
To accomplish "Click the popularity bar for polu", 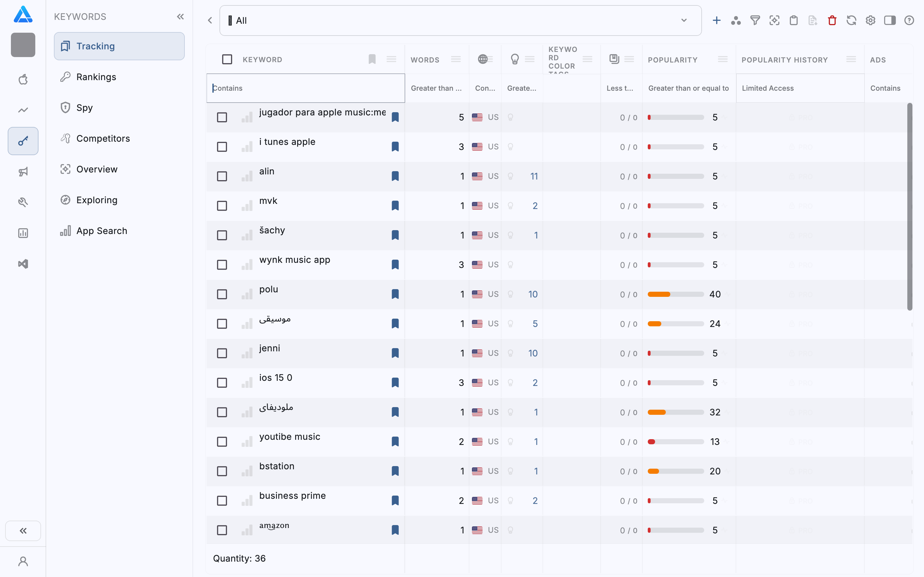I will pos(675,294).
